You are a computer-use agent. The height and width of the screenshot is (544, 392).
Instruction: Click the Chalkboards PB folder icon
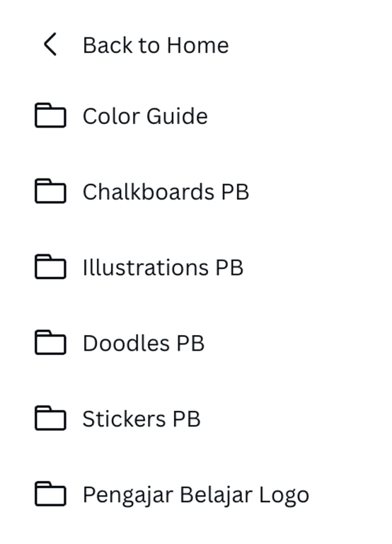click(x=50, y=191)
